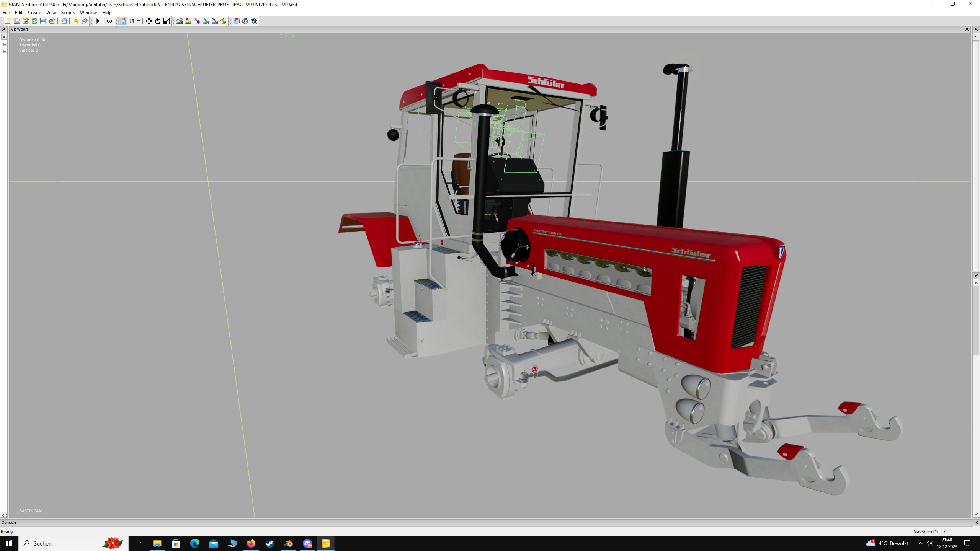
Task: Redo the last undone action
Action: (x=85, y=21)
